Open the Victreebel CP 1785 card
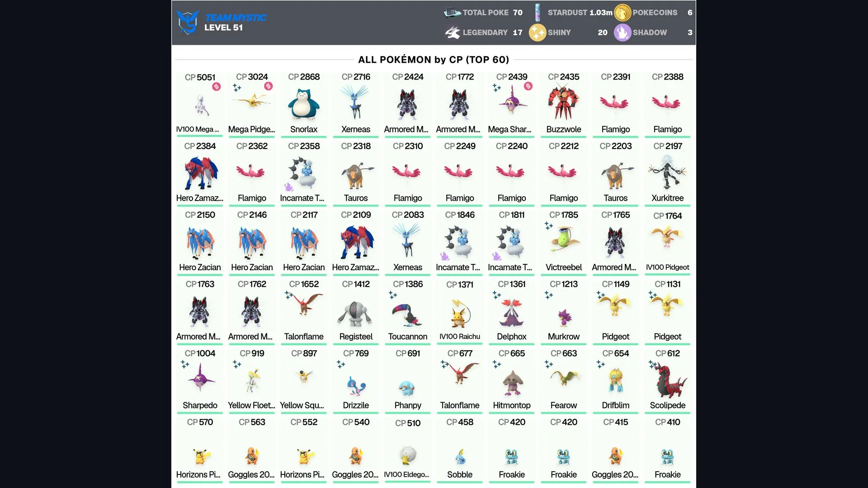 pyautogui.click(x=564, y=243)
